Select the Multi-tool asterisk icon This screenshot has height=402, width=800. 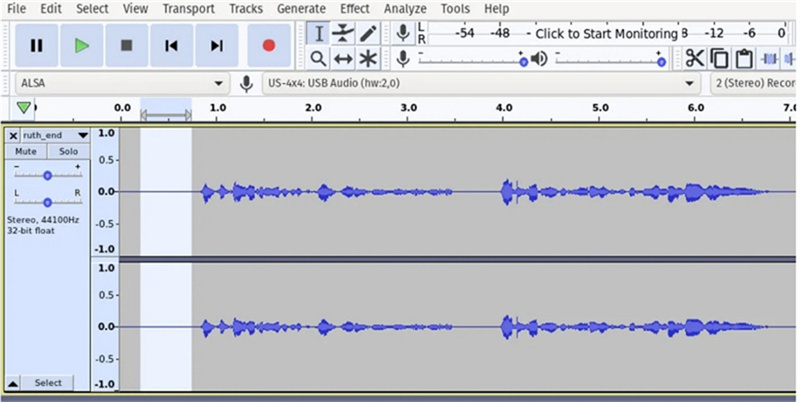coord(367,58)
